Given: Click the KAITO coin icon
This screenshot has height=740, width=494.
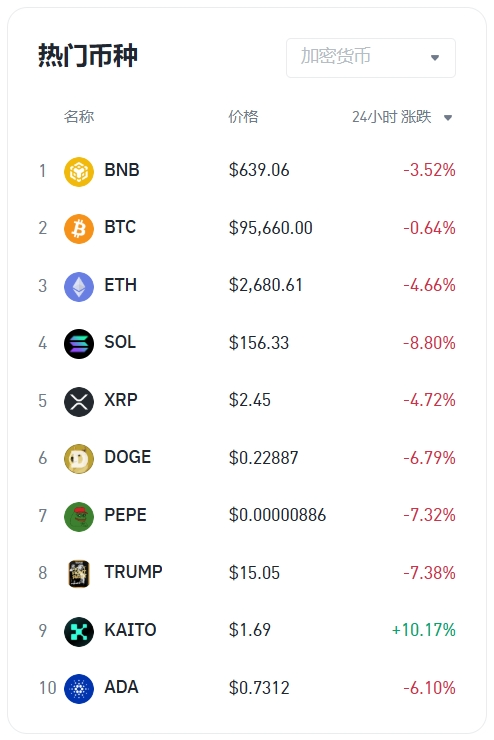Looking at the screenshot, I should [79, 631].
